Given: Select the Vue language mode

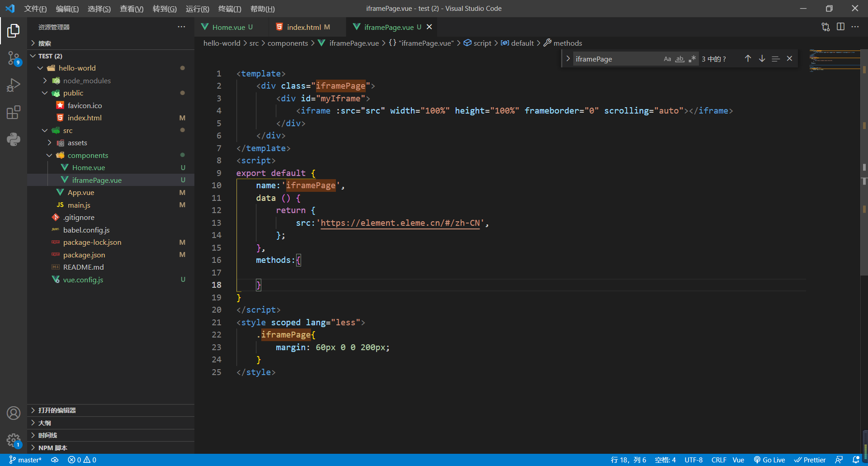Looking at the screenshot, I should point(738,460).
